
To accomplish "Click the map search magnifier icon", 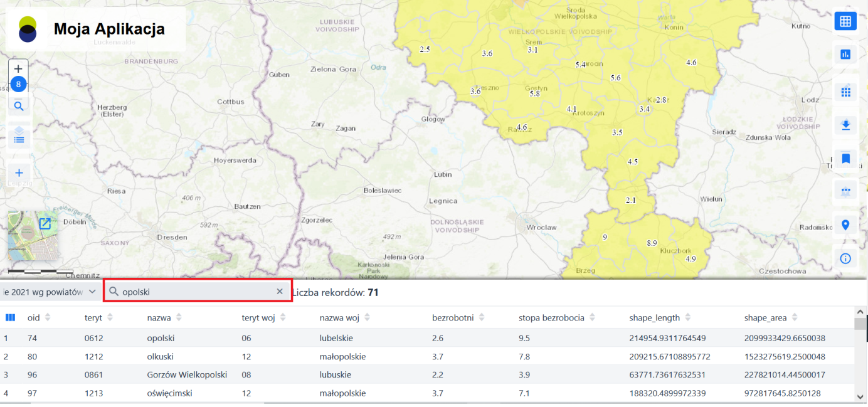I will point(19,107).
